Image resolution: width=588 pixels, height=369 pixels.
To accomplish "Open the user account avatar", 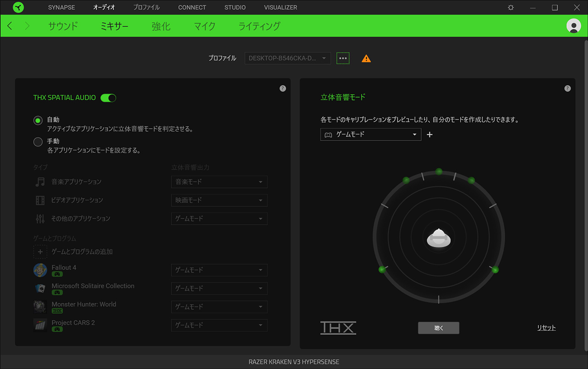I will click(x=574, y=26).
